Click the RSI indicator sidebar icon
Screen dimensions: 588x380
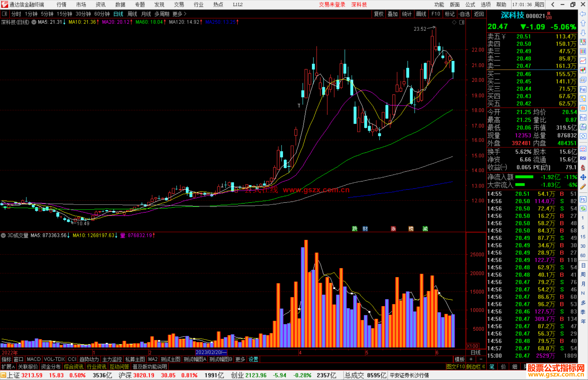(x=583, y=158)
